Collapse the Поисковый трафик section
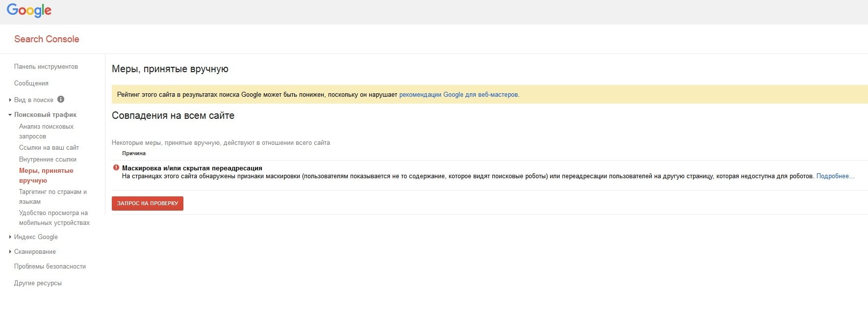The width and height of the screenshot is (868, 326). (x=45, y=114)
